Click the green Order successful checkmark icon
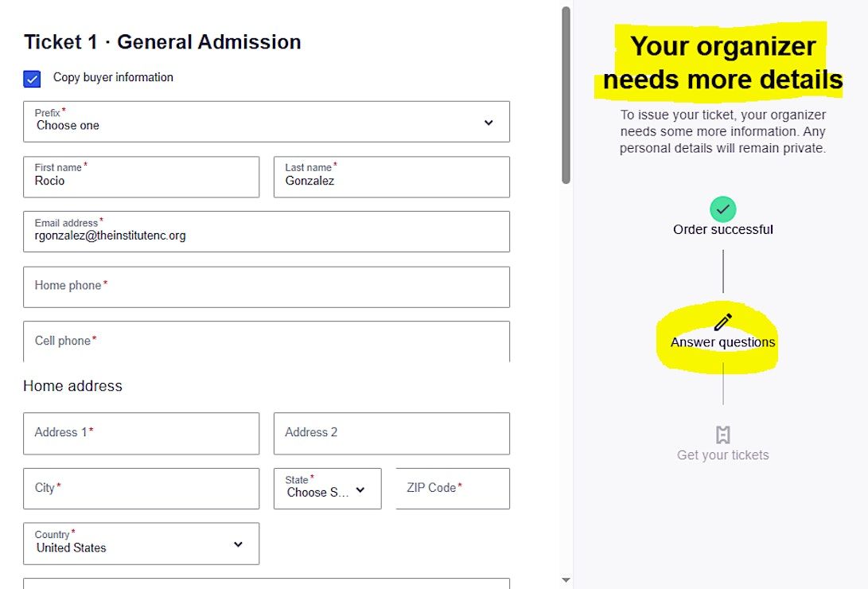This screenshot has width=868, height=589. click(722, 209)
